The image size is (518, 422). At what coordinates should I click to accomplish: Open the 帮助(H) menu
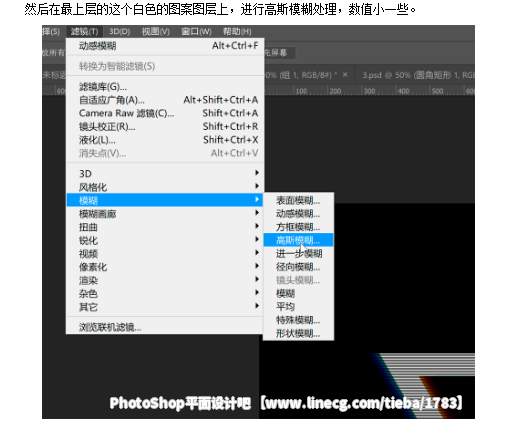[x=237, y=32]
